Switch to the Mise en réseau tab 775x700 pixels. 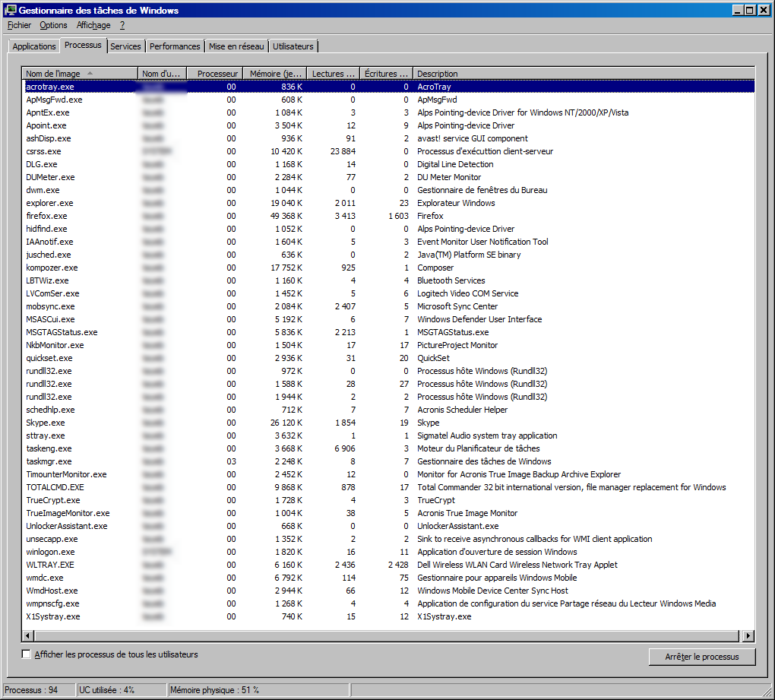coord(236,46)
